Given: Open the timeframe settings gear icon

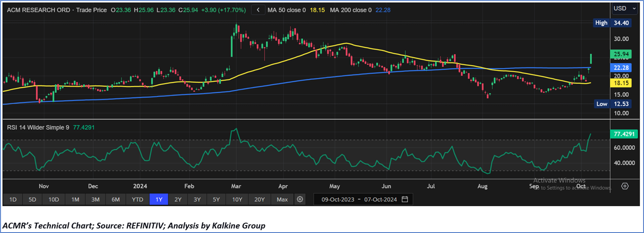Looking at the screenshot, I should pyautogui.click(x=300, y=199).
